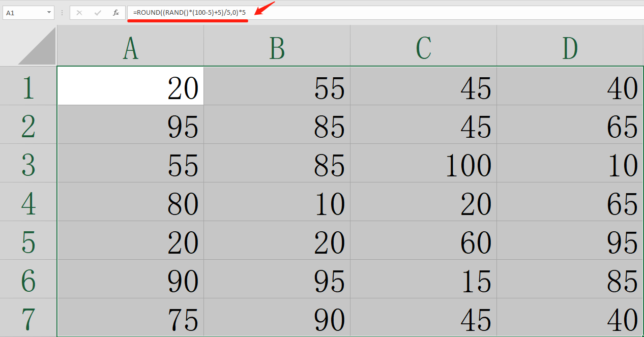
Task: Click cell B4 containing 10
Action: [277, 202]
